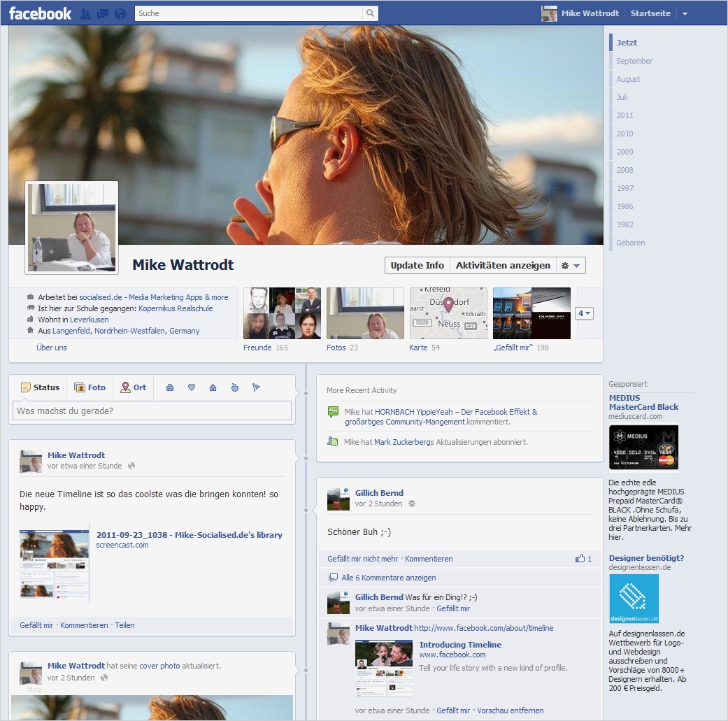Open the Introducing Timeline link
This screenshot has height=721, width=728.
coord(460,645)
